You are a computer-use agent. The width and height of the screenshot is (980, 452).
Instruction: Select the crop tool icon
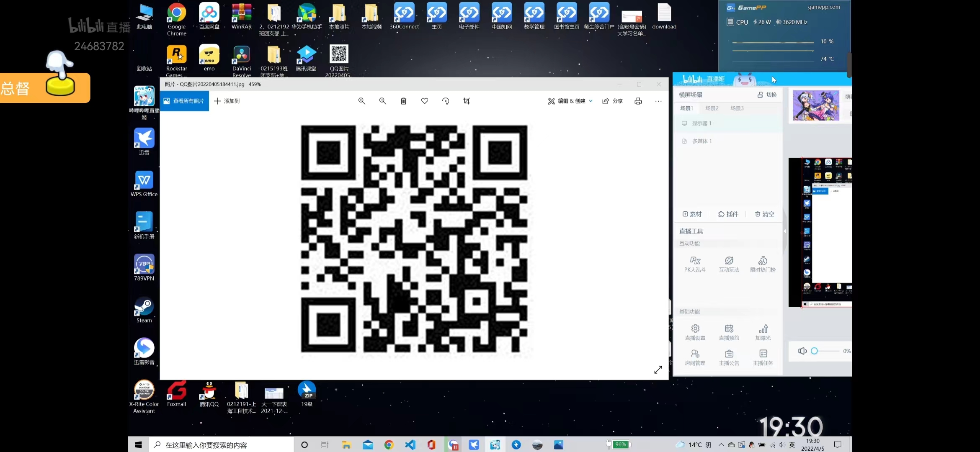click(467, 101)
